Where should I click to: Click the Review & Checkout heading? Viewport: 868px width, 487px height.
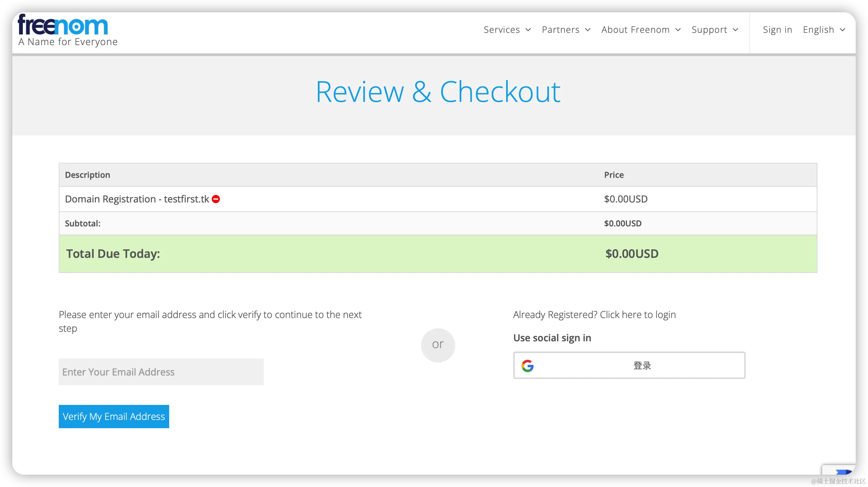click(x=438, y=92)
